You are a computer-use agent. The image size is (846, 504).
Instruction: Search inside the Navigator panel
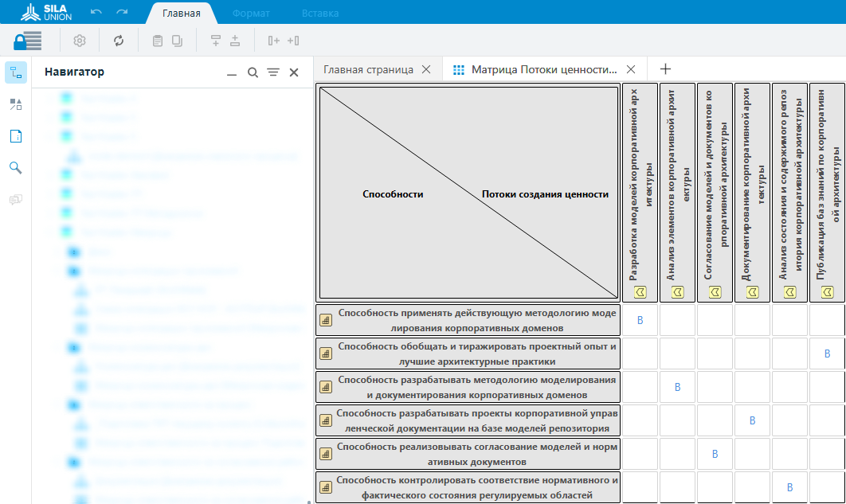253,72
